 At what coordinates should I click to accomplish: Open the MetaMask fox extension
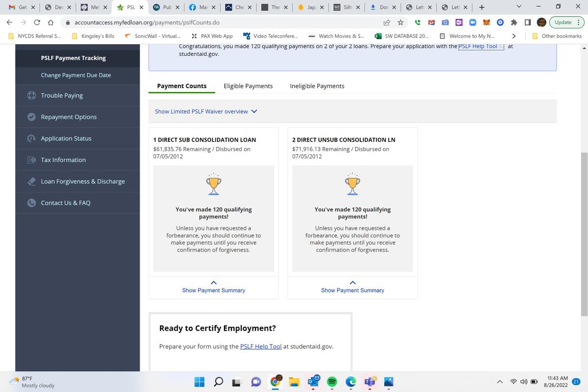(x=487, y=23)
